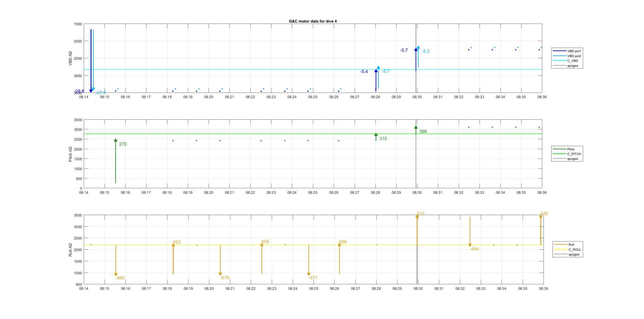Click the '1500' y-tick on the VBD plot
The image size is (644, 319).
pyautogui.click(x=78, y=24)
